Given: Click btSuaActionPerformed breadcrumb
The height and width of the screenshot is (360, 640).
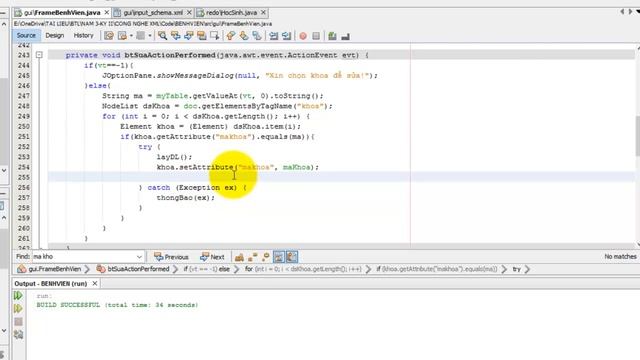Looking at the screenshot, I should tap(133, 269).
